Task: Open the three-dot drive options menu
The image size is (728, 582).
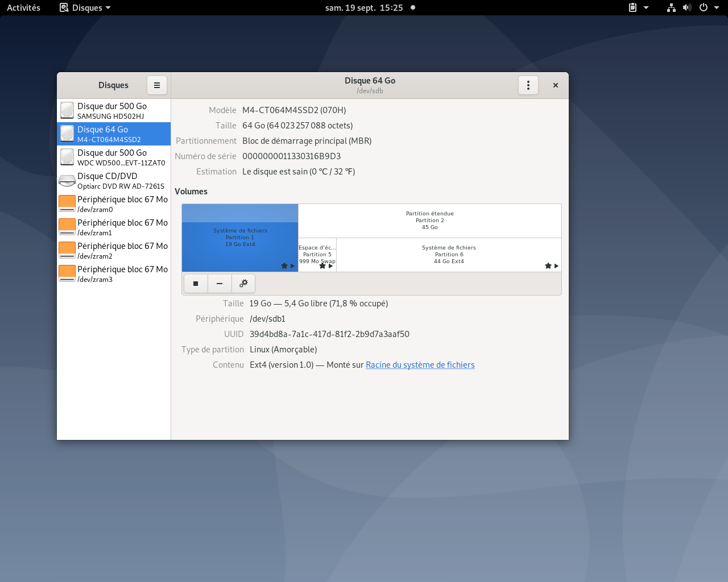Action: (528, 85)
